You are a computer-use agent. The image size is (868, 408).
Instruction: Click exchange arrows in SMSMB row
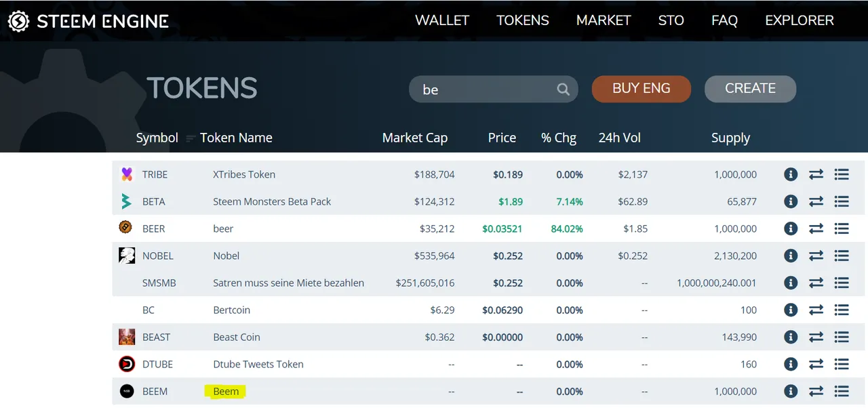pos(816,283)
